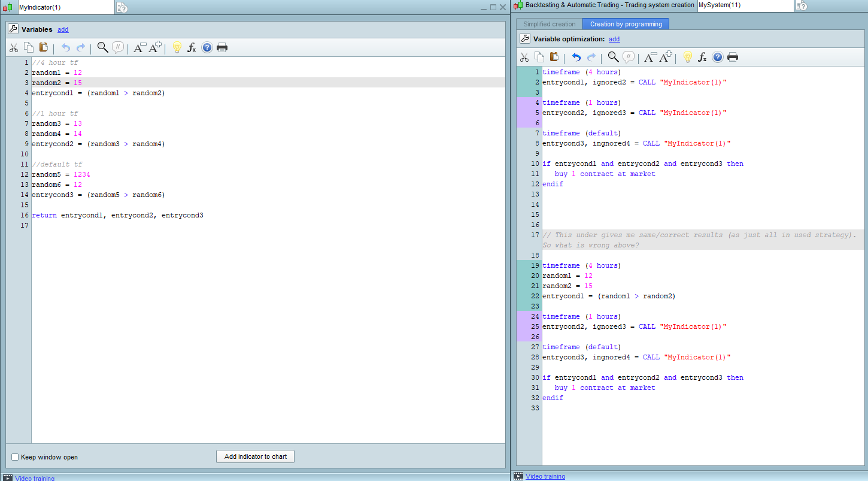Click the MyIndicator(1) name field

click(65, 7)
